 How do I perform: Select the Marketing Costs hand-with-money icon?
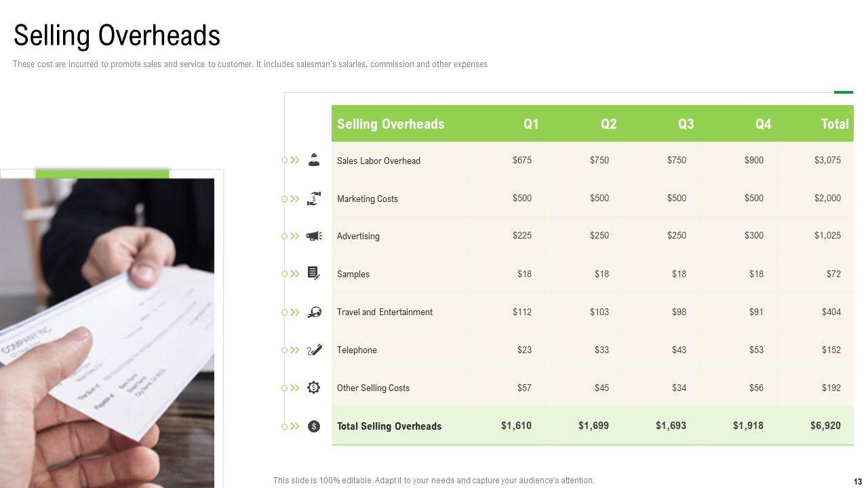[x=313, y=199]
